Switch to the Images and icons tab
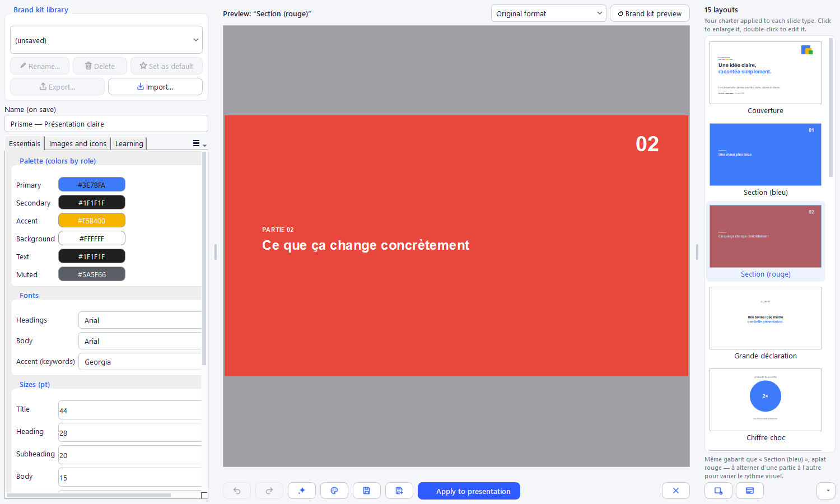 [77, 144]
